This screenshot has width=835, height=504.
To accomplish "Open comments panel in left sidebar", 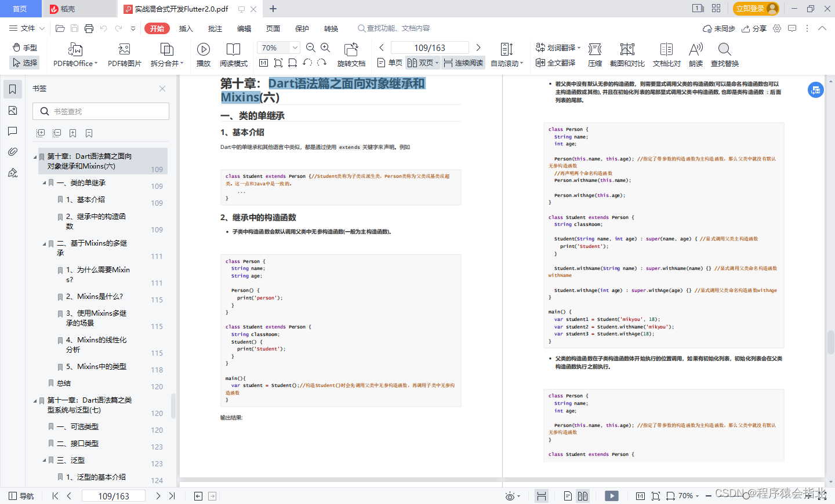I will tap(13, 131).
